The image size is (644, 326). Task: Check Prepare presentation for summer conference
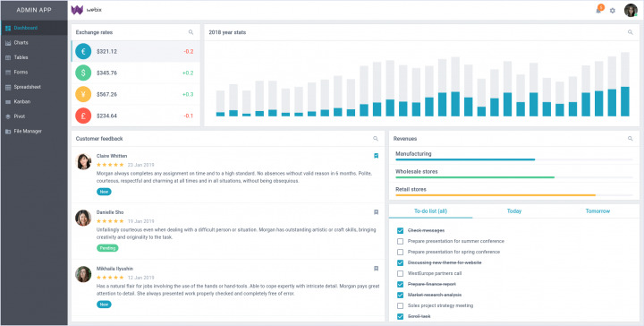click(400, 241)
